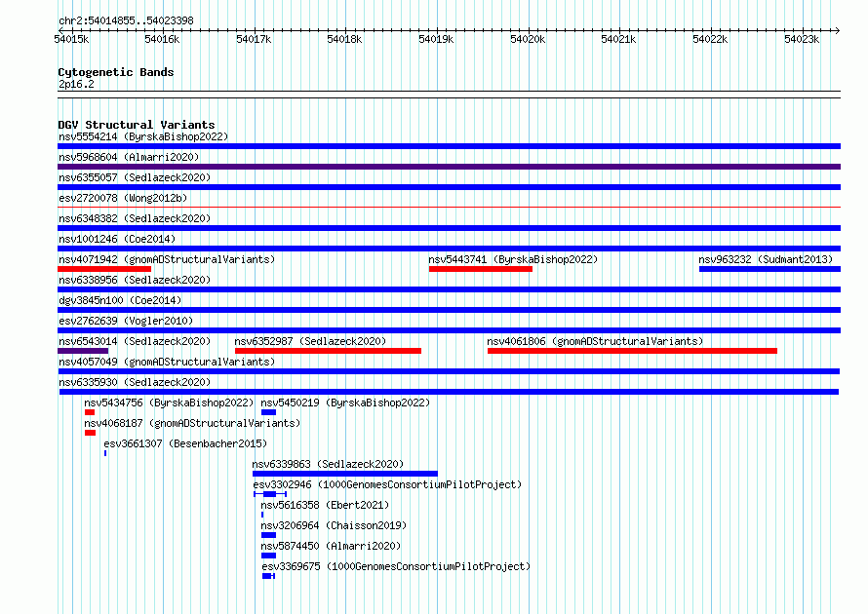The height and width of the screenshot is (614, 868).
Task: Click the red bar under nsv5443741
Action: tap(481, 269)
